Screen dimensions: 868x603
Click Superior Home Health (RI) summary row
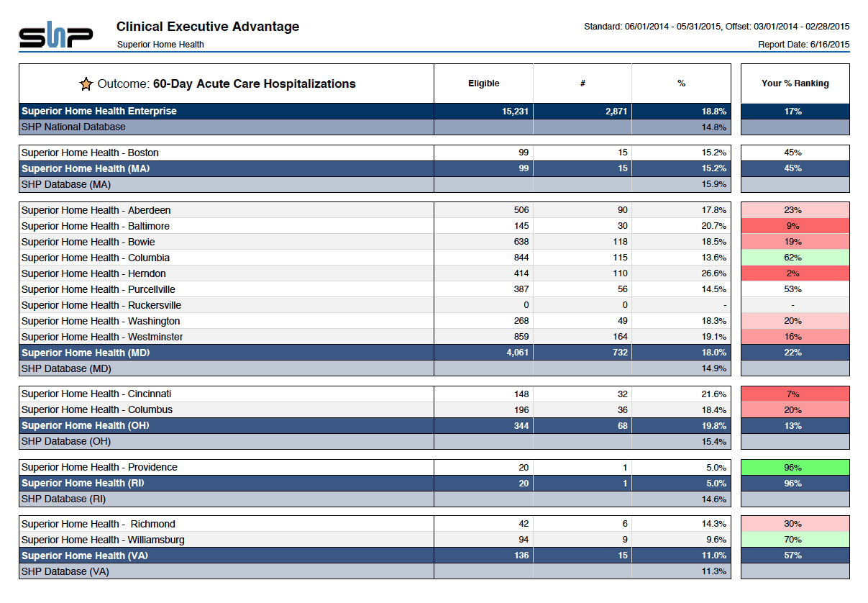click(375, 484)
